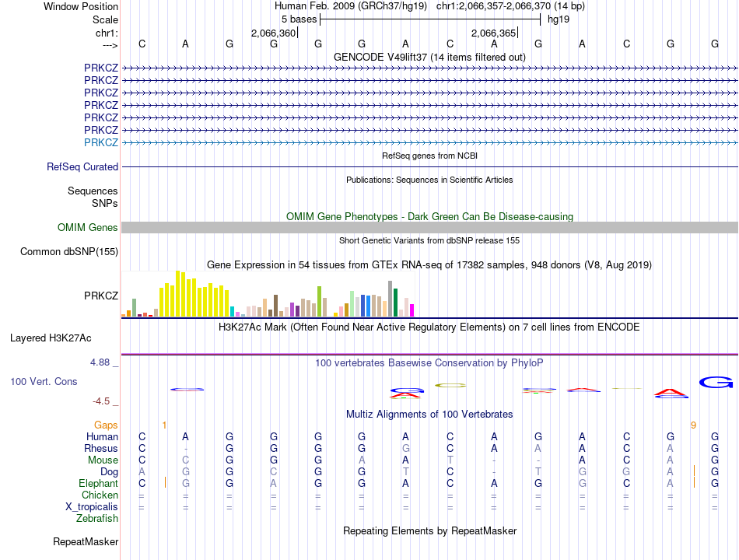
Task: Open the RefSeq Curated track label
Action: coord(82,167)
